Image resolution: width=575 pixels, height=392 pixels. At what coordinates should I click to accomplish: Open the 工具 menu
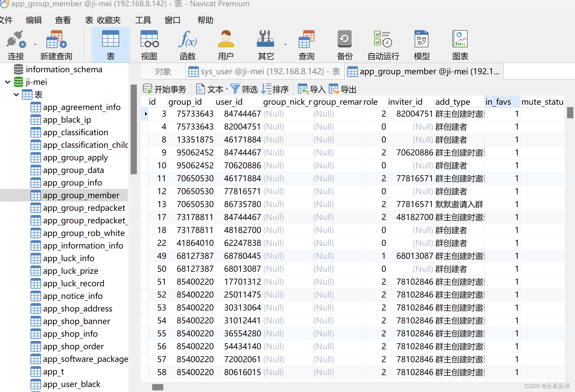click(x=143, y=20)
